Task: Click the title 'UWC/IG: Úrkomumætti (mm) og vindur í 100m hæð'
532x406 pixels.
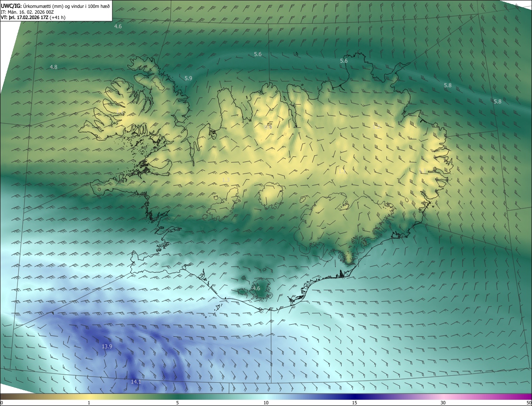Action: pyautogui.click(x=55, y=6)
